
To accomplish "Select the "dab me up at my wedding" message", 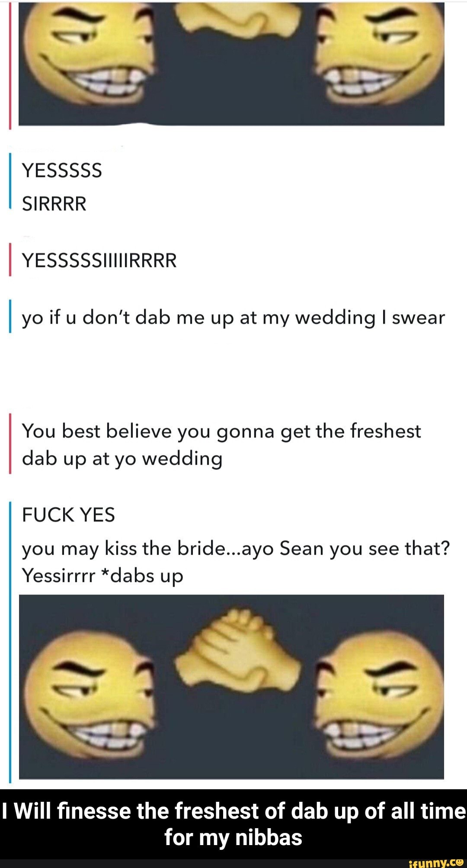I will 233,318.
